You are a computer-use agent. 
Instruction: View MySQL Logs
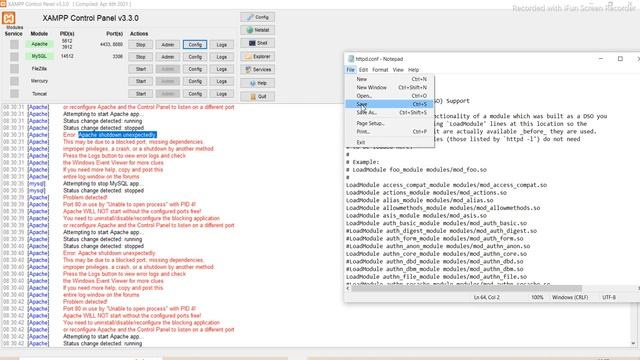click(222, 57)
